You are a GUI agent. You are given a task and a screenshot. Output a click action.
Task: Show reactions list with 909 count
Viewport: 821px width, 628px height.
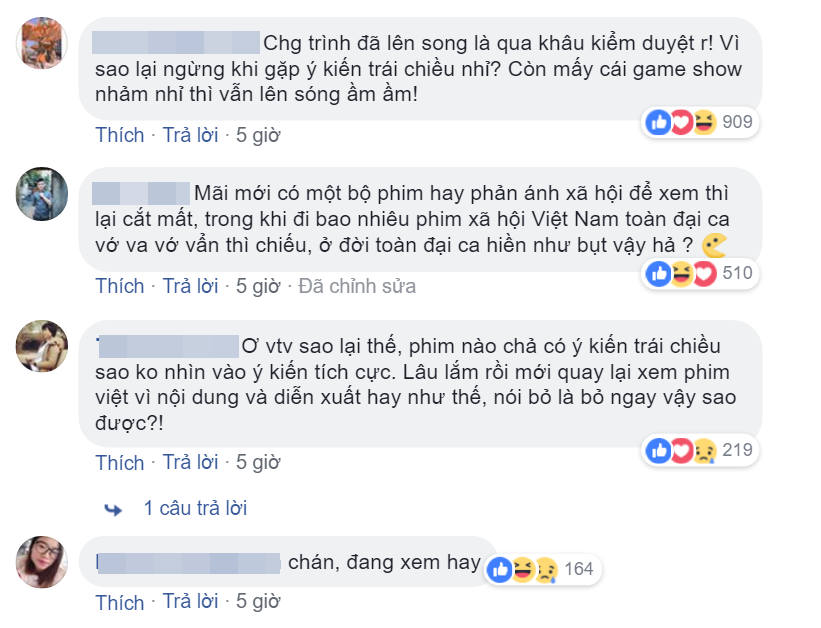[737, 123]
